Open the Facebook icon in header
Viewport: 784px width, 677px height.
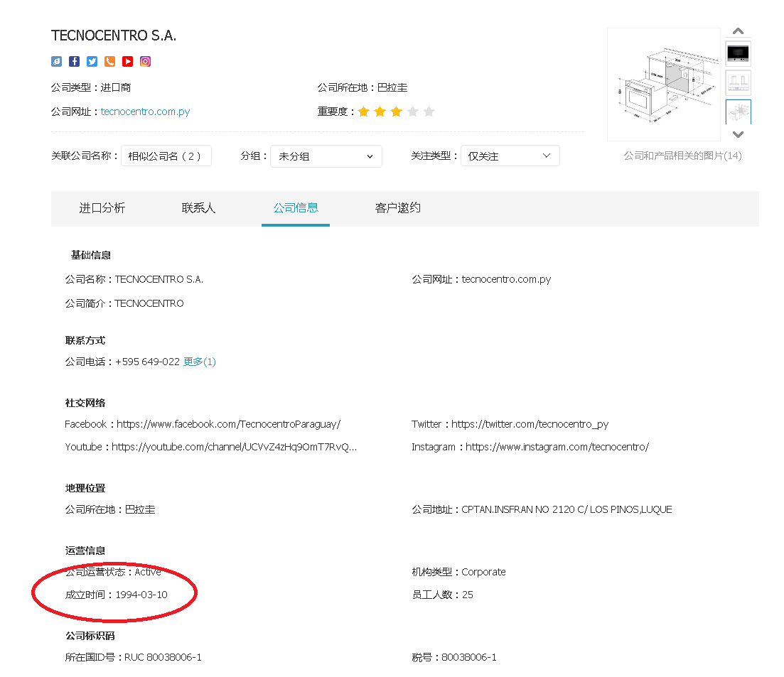[74, 62]
